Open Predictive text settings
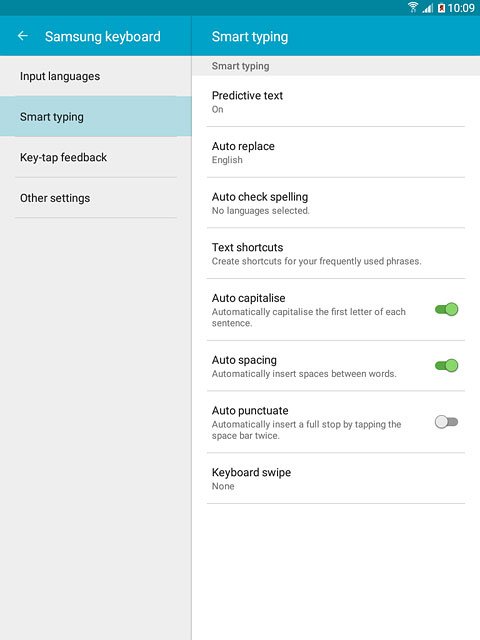 click(336, 102)
